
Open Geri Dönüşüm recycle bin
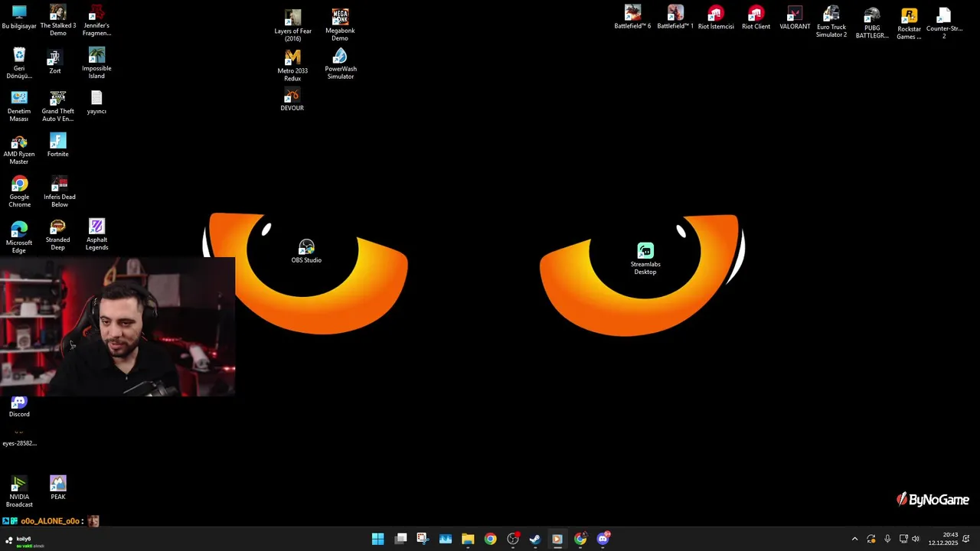pyautogui.click(x=19, y=64)
